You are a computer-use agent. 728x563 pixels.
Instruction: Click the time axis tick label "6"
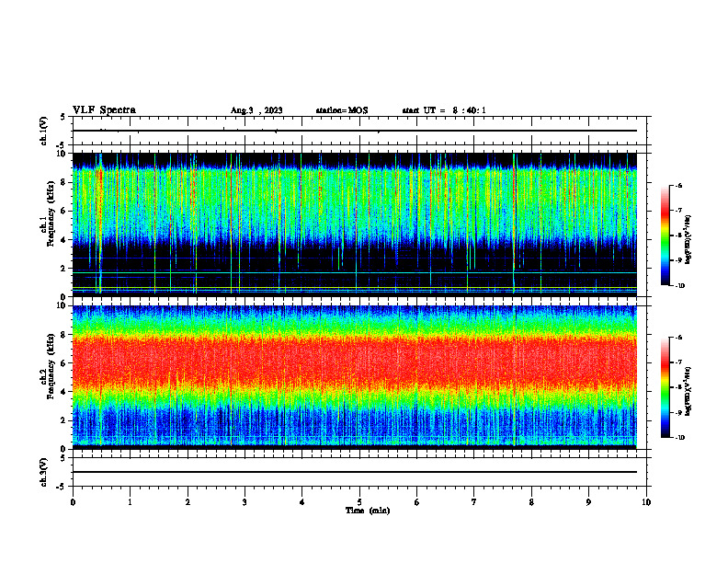point(416,502)
